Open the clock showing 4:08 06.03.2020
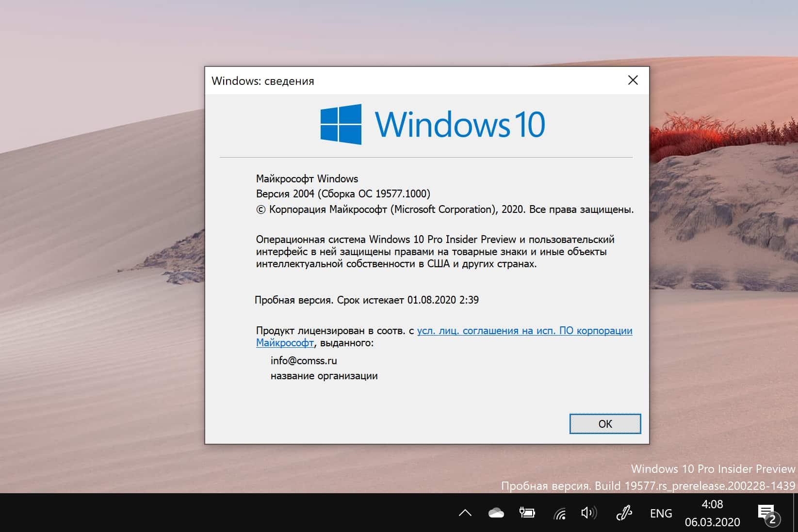 pos(712,513)
